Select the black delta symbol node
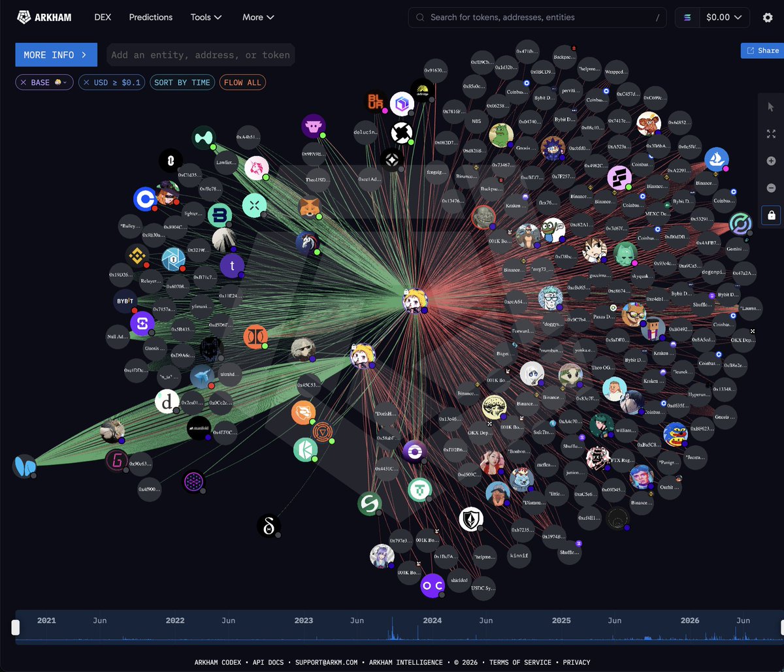 point(269,526)
